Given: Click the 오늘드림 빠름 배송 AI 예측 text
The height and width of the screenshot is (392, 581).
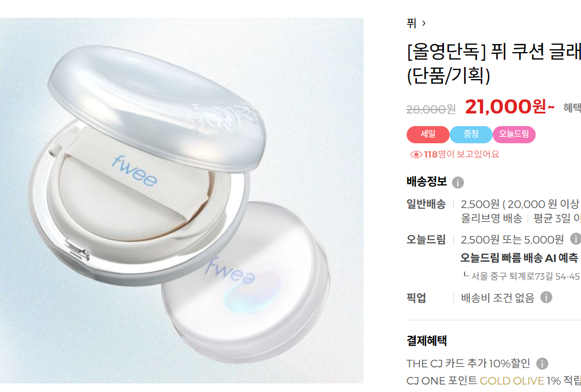Looking at the screenshot, I should (519, 258).
